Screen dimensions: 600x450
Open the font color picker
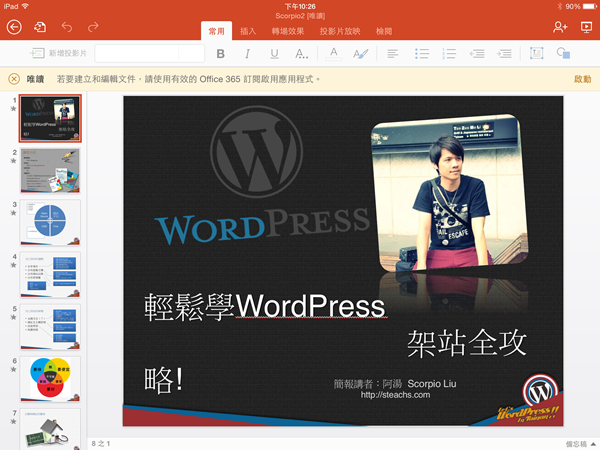point(333,53)
